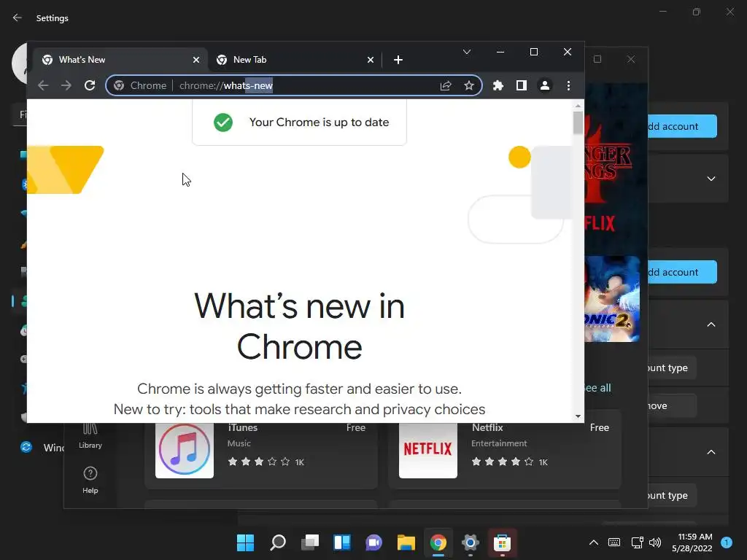Click Chrome scrollbar down arrow
Screen dimensions: 747x560
[578, 416]
